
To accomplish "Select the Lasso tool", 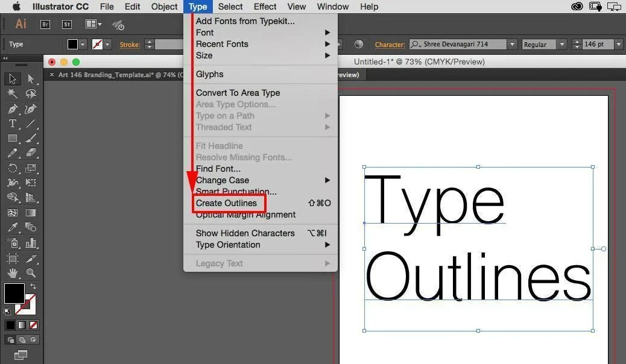I will 31,93.
